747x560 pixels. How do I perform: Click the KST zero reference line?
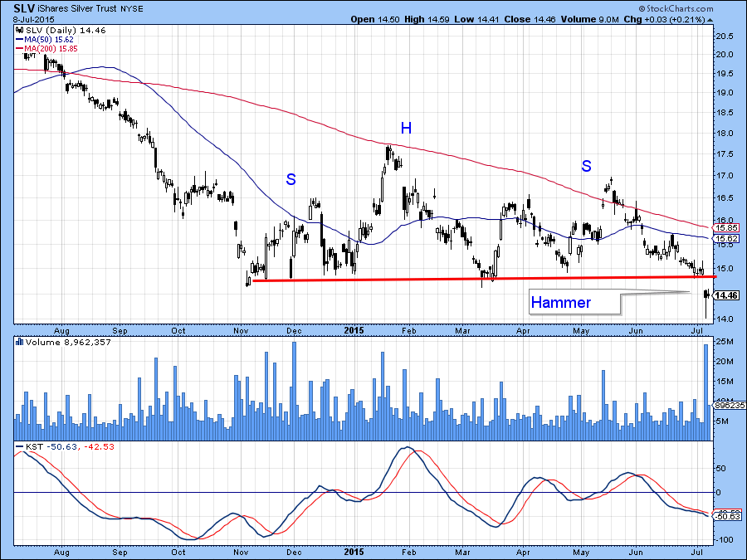click(363, 492)
